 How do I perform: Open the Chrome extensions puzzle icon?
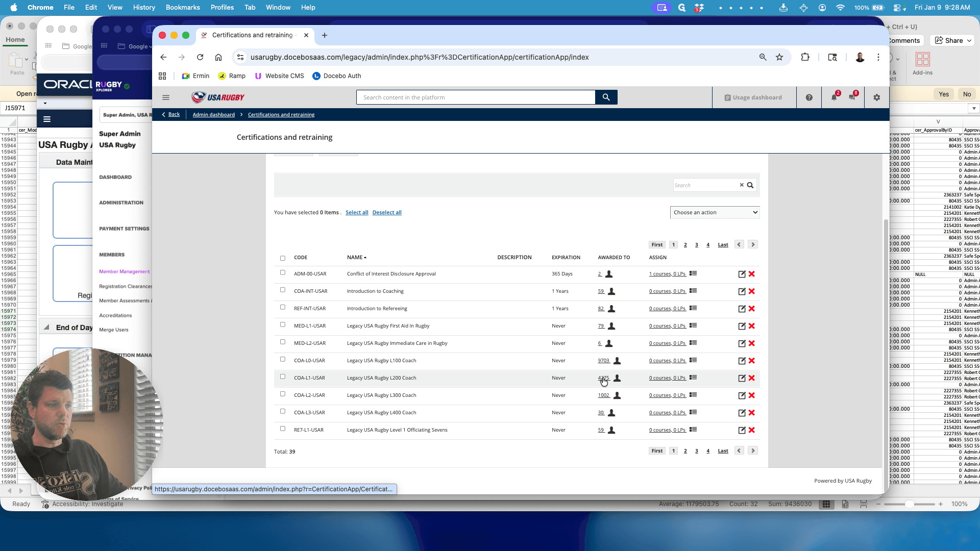point(805,57)
